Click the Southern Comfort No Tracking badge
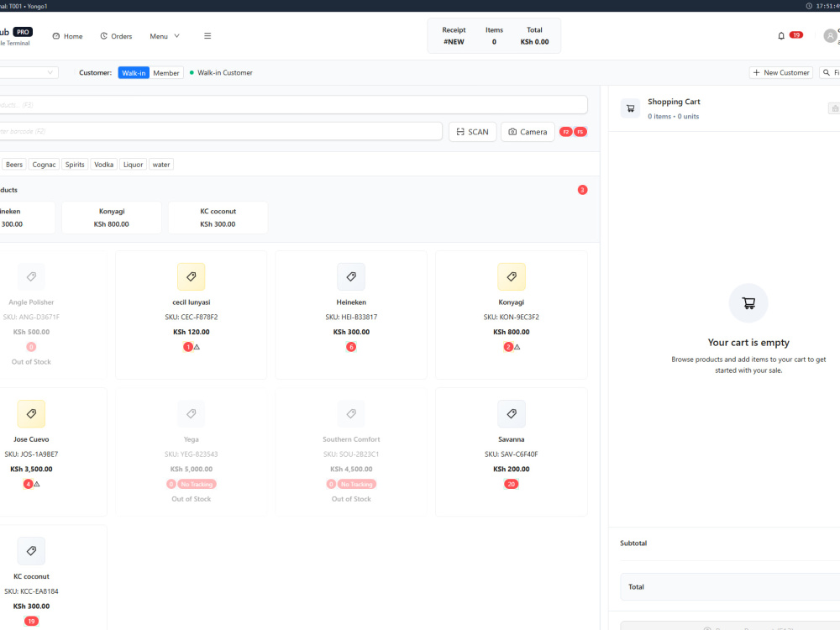Image resolution: width=840 pixels, height=630 pixels. pyautogui.click(x=357, y=485)
